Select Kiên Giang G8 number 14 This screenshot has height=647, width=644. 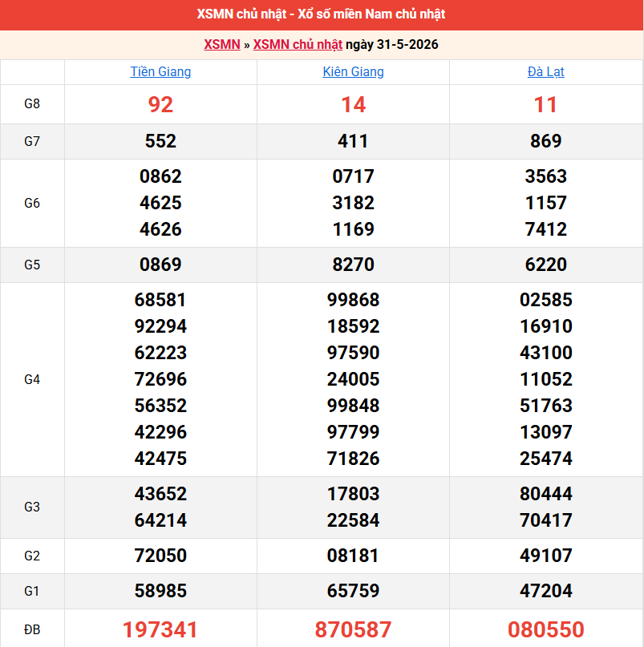(354, 104)
